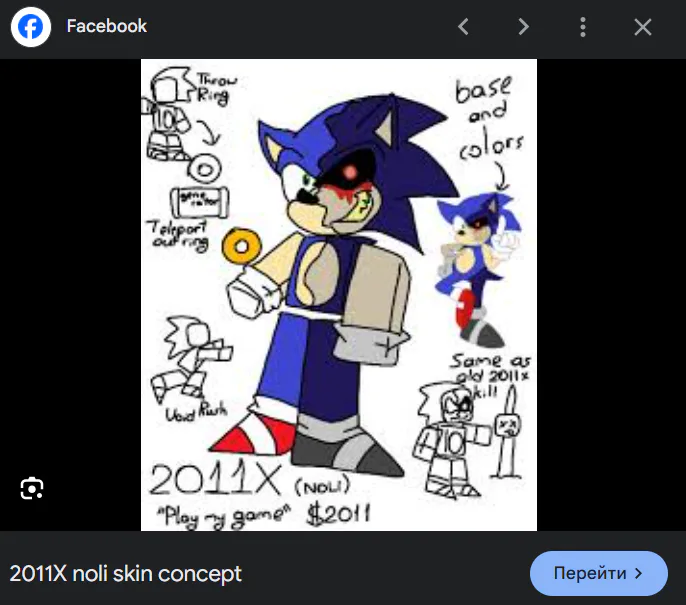
Task: Click the character's red bleeding eye
Action: coord(352,172)
